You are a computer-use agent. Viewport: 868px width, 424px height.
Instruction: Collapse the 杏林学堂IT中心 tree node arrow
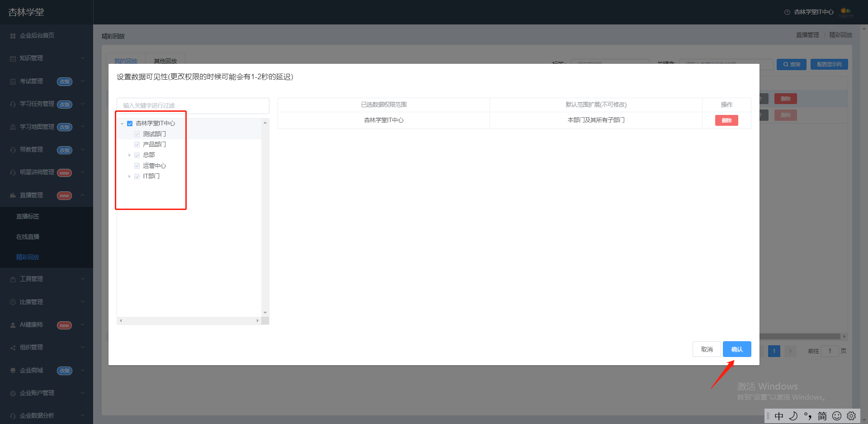pyautogui.click(x=122, y=124)
